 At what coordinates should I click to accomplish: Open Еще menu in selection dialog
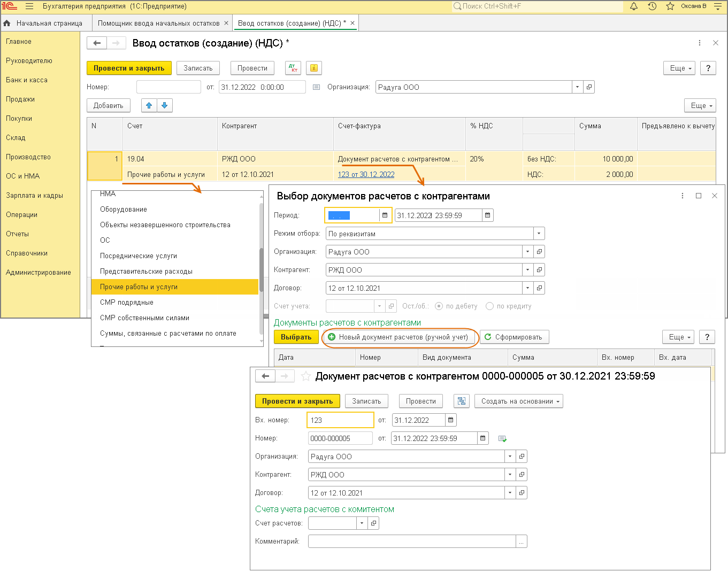678,337
